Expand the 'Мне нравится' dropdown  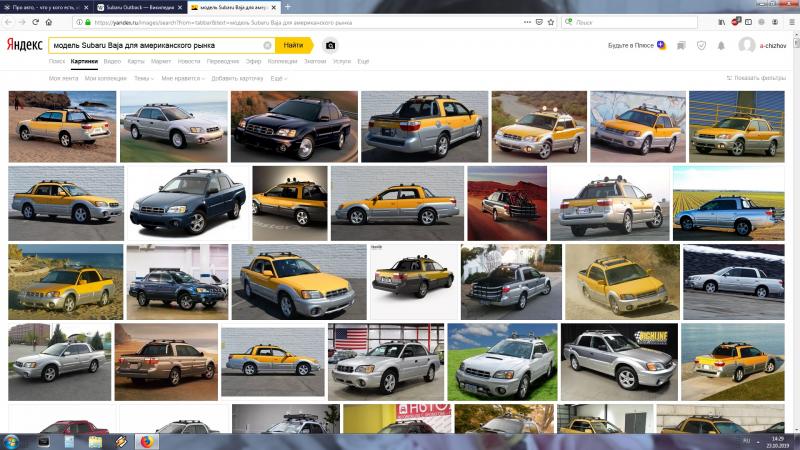click(183, 79)
